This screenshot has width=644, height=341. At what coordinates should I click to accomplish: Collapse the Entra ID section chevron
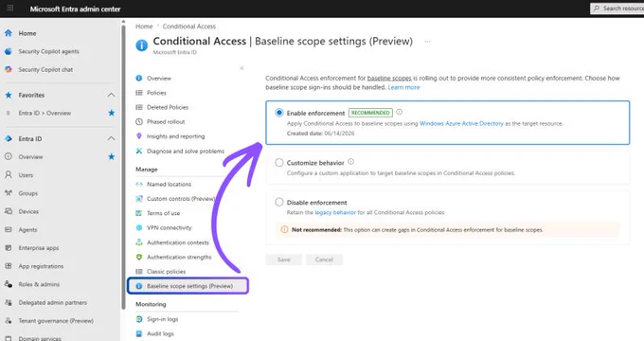tap(111, 139)
